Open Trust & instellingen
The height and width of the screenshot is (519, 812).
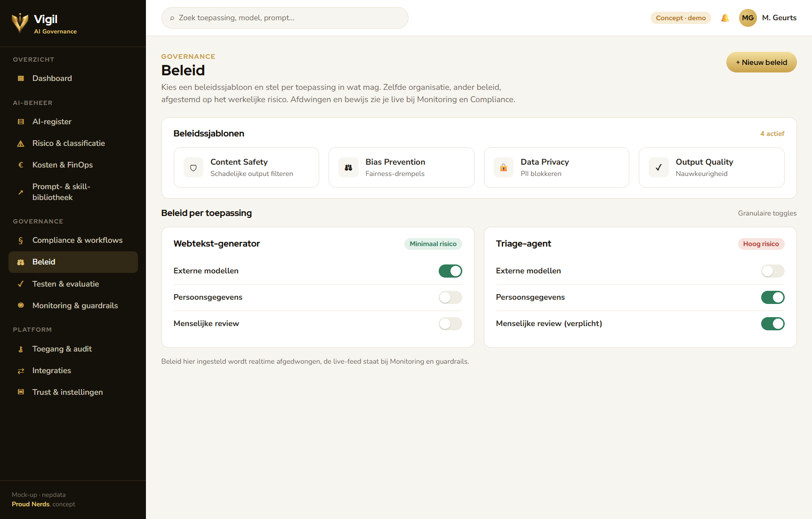coord(73,392)
